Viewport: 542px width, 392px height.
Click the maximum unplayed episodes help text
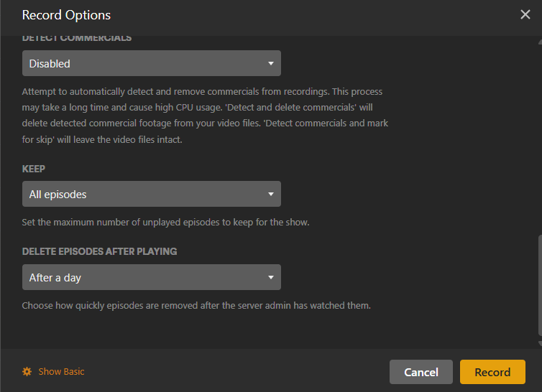tap(165, 222)
